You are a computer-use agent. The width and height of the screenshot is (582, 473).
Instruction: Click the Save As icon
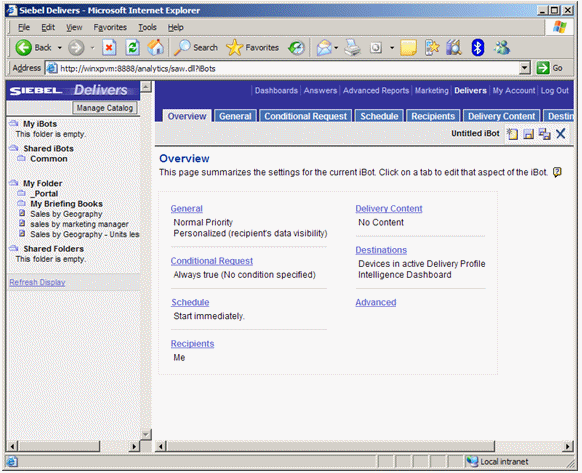pyautogui.click(x=545, y=134)
